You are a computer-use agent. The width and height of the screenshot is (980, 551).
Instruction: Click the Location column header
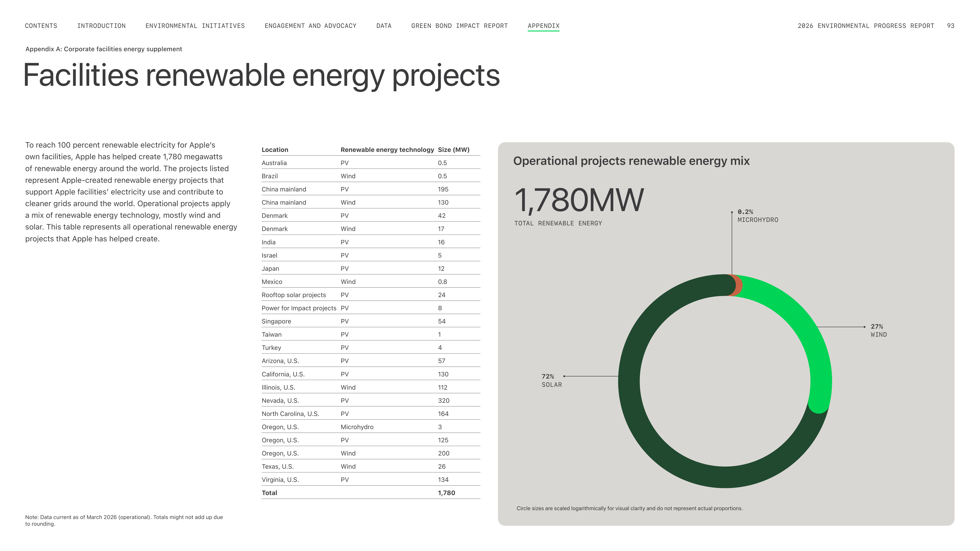pos(275,150)
